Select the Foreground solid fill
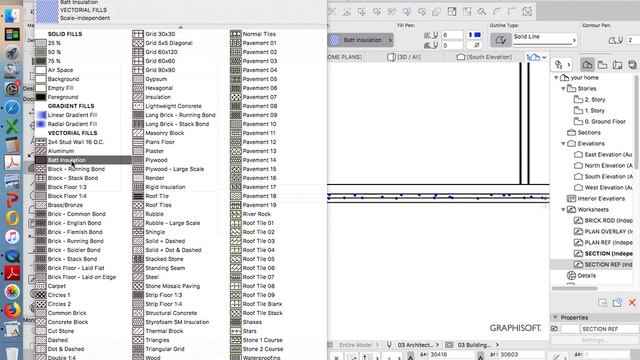Viewport: 640px width, 360px height. 62,97
